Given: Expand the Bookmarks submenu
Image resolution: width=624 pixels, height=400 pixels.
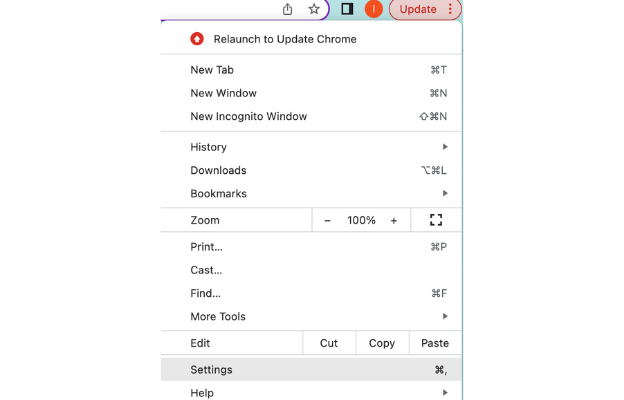Looking at the screenshot, I should coord(311,193).
